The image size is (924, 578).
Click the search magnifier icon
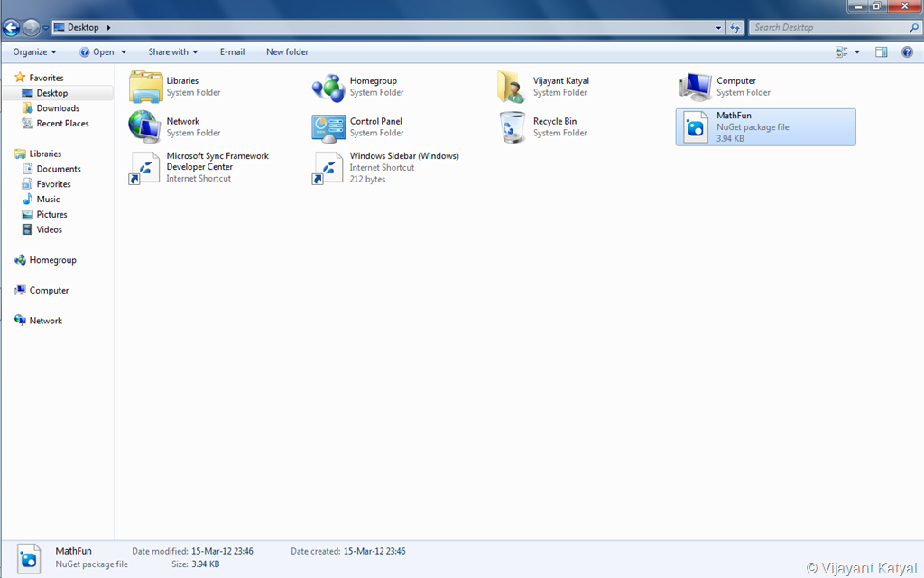(x=914, y=28)
